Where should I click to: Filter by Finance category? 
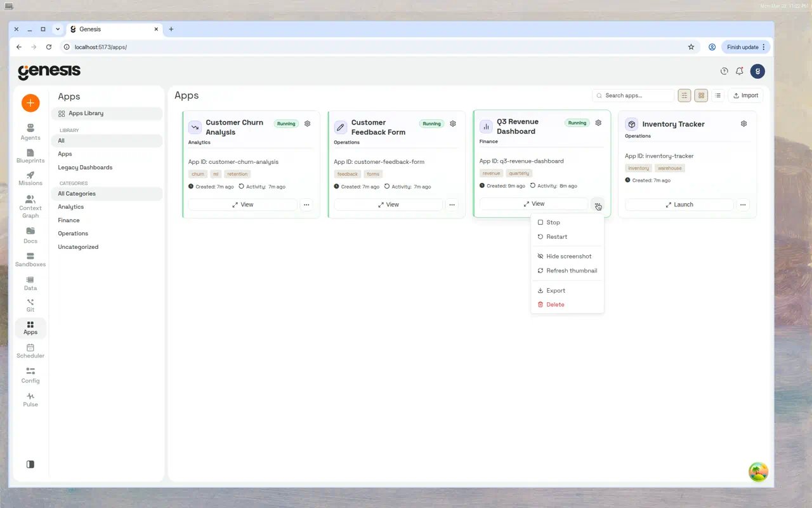[107, 220]
